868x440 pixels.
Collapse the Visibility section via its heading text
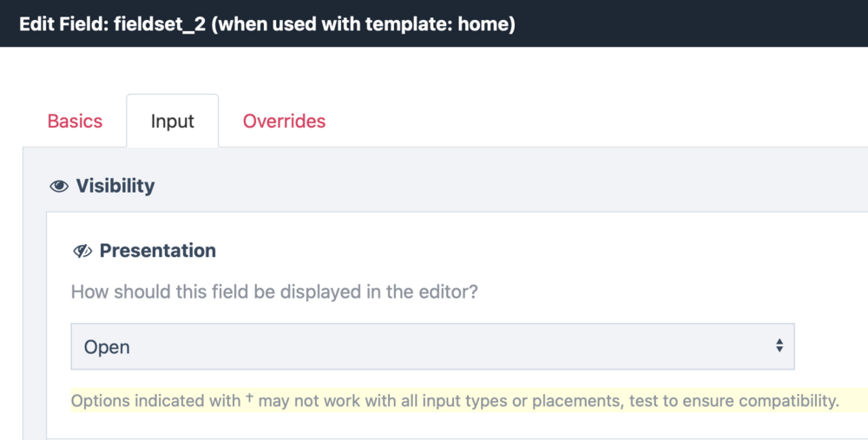pos(115,186)
